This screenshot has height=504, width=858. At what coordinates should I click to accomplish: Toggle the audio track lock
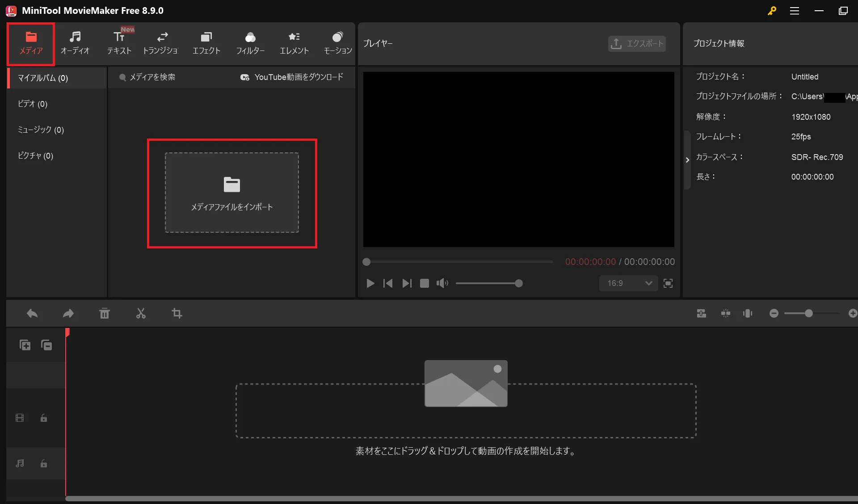(x=44, y=464)
